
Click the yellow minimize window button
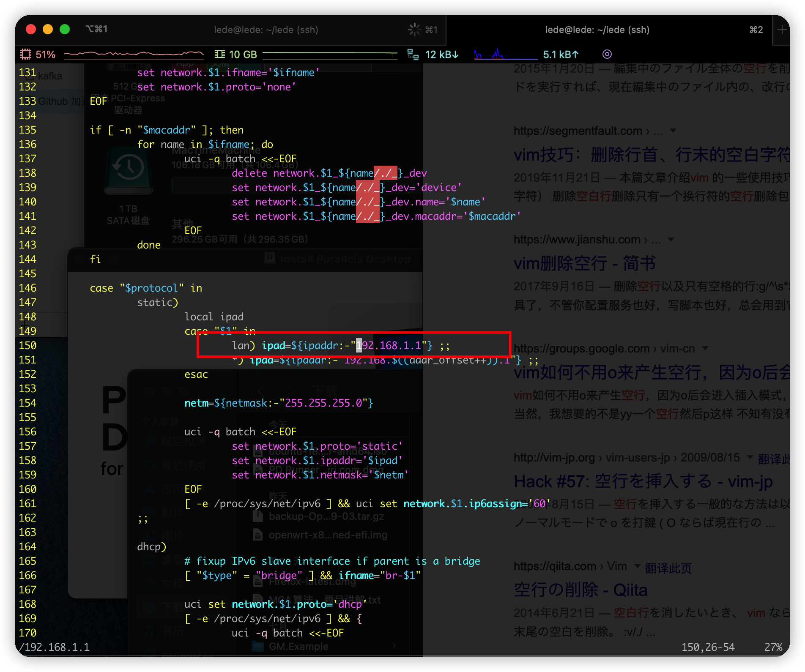point(48,29)
